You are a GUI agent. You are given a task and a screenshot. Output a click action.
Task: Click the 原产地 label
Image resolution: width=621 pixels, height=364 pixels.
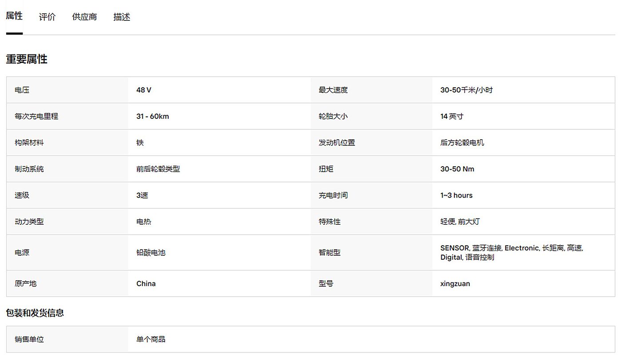[x=26, y=283]
